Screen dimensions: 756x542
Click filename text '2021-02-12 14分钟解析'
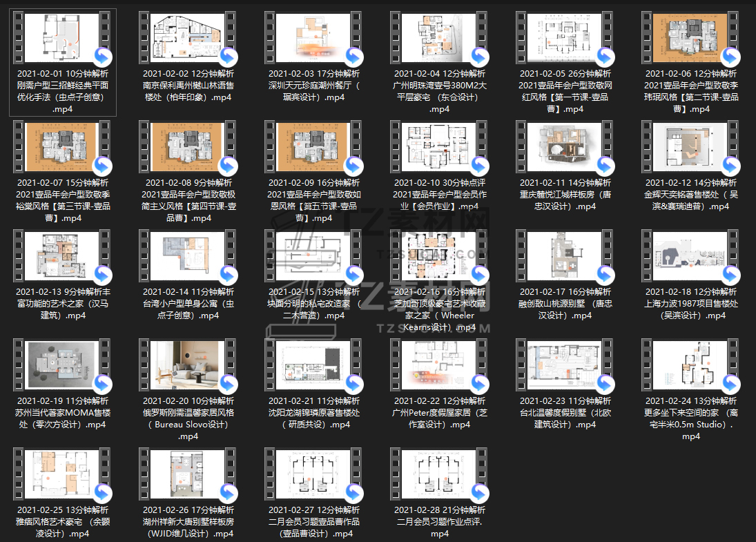(691, 183)
